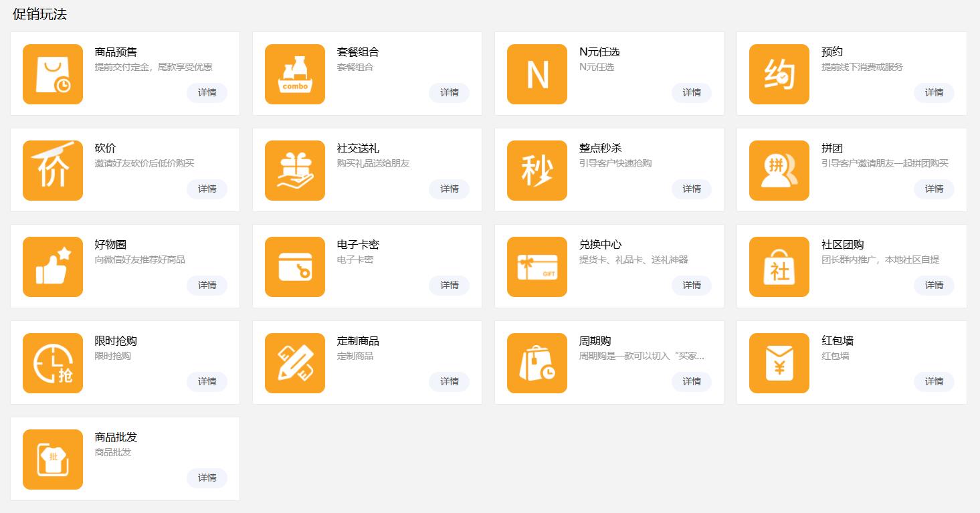Click the 社交送礼 gift box icon

[x=295, y=171]
